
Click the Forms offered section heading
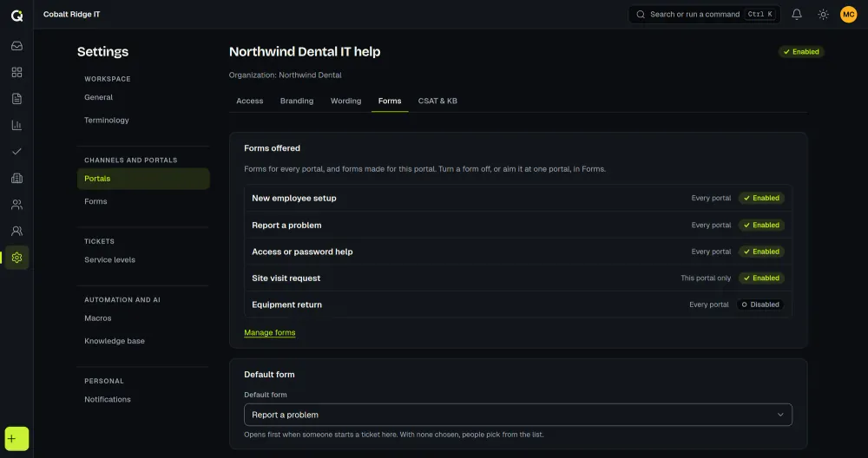point(272,148)
